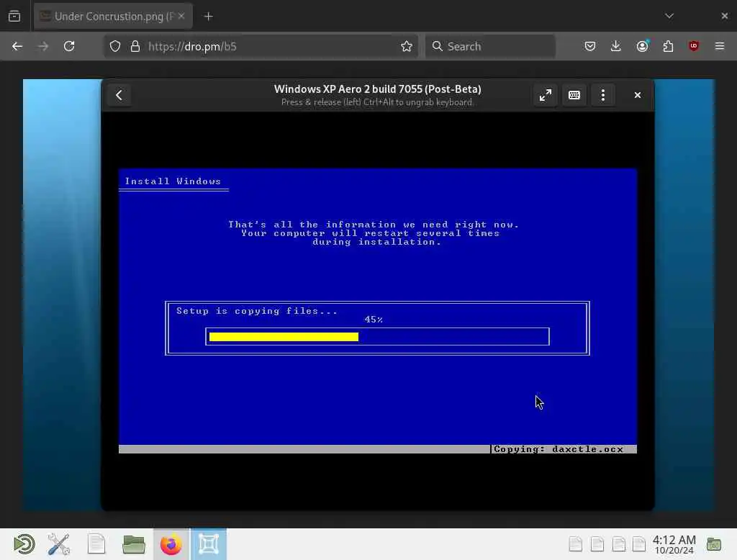Open the 4:12 AM clock calendar
The height and width of the screenshot is (560, 737).
[x=674, y=544]
